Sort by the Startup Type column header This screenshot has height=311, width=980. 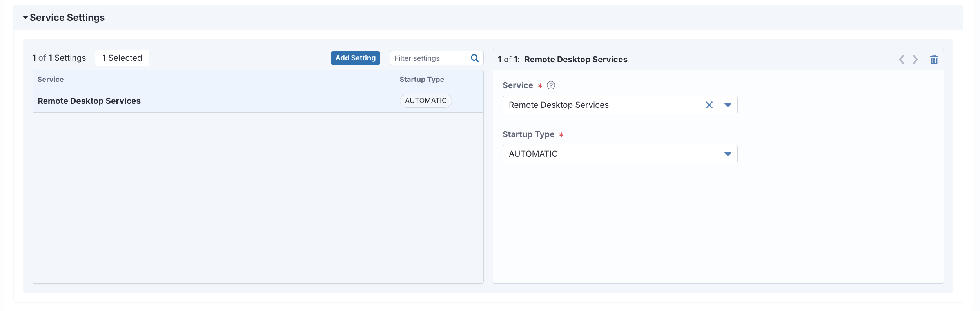coord(421,80)
